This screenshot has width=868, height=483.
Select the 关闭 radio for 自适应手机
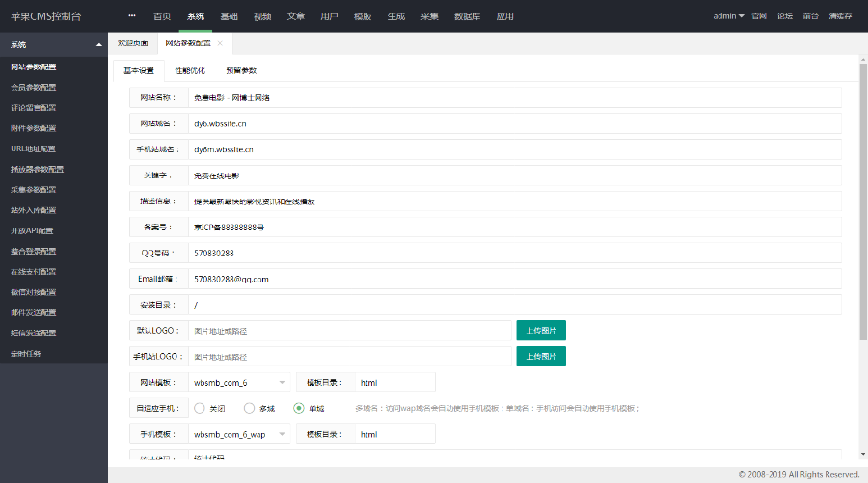pos(200,408)
